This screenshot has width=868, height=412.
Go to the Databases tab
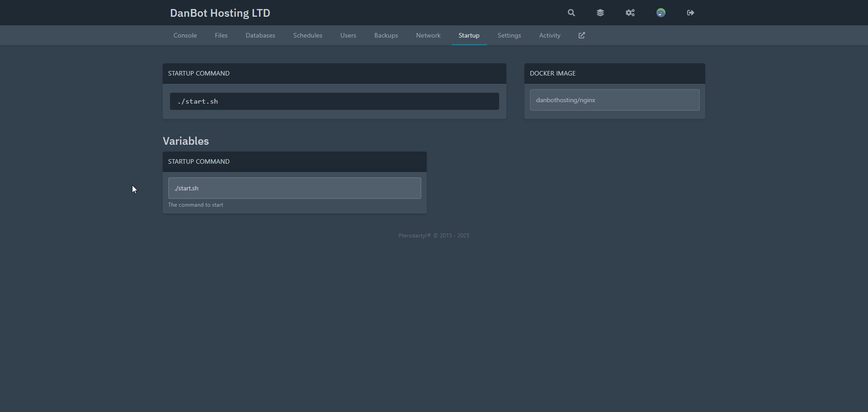point(260,35)
